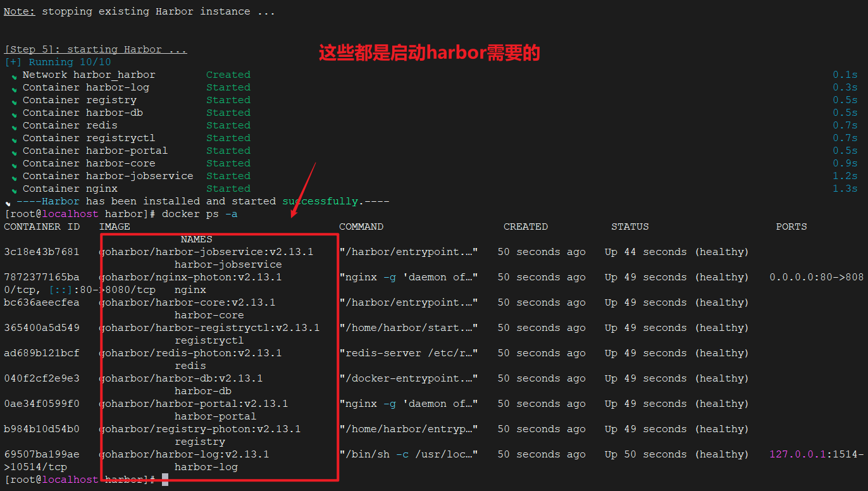Screen dimensions: 868x491
Task: Click the red arrow annotation
Action: tap(303, 190)
